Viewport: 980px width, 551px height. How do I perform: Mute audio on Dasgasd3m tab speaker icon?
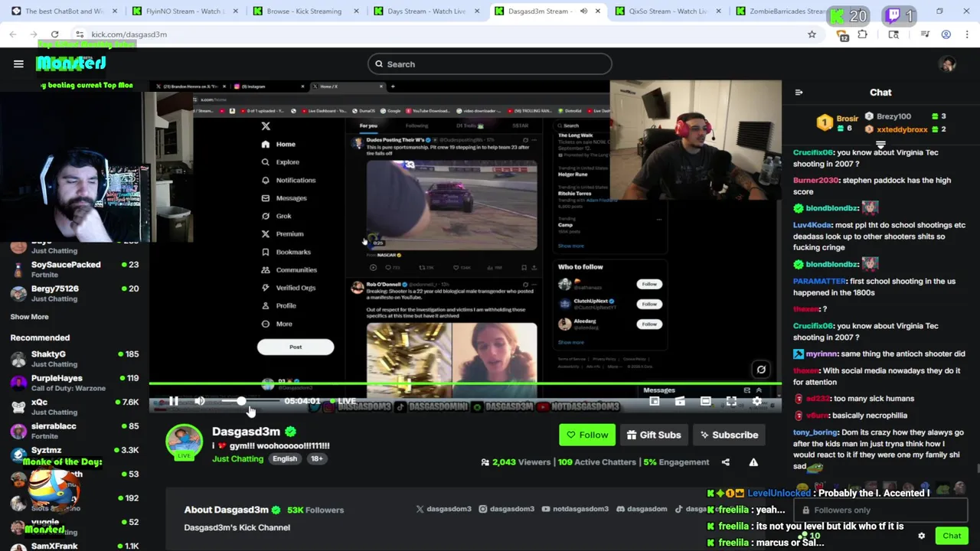[x=583, y=11]
